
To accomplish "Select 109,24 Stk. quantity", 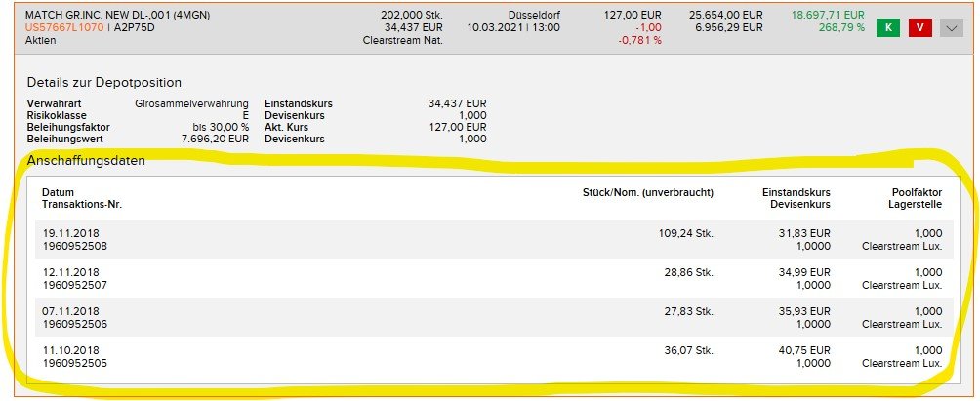I will click(x=685, y=233).
